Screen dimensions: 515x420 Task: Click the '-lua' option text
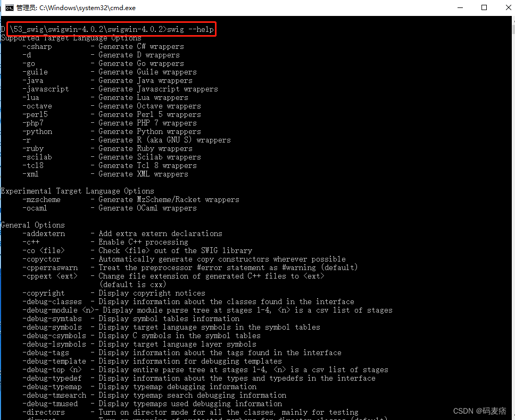click(x=31, y=98)
